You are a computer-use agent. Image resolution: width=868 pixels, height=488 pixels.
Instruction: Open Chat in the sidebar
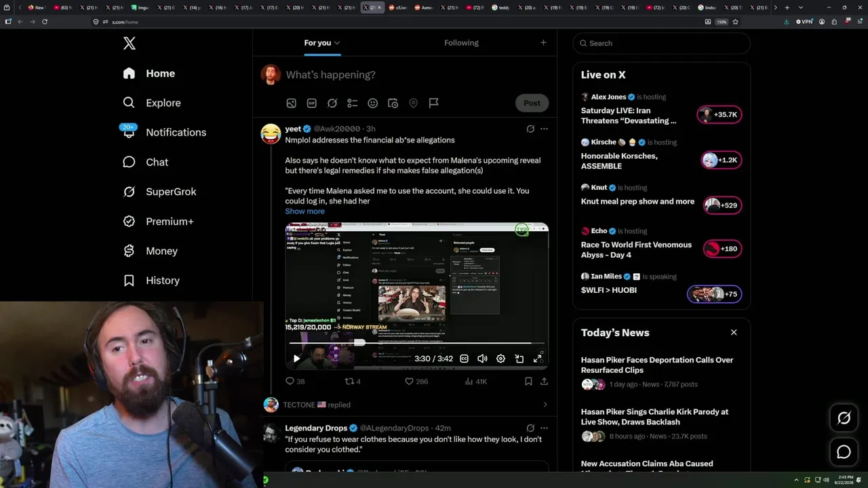[146, 162]
